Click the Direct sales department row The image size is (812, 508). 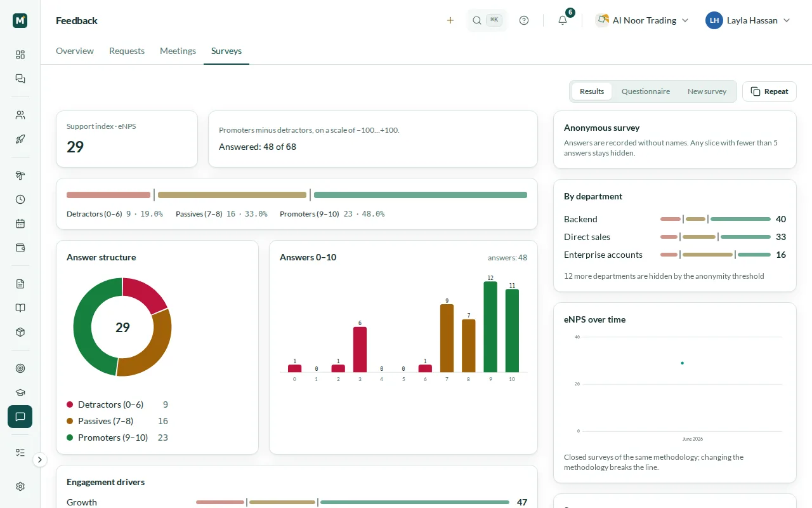pos(675,237)
